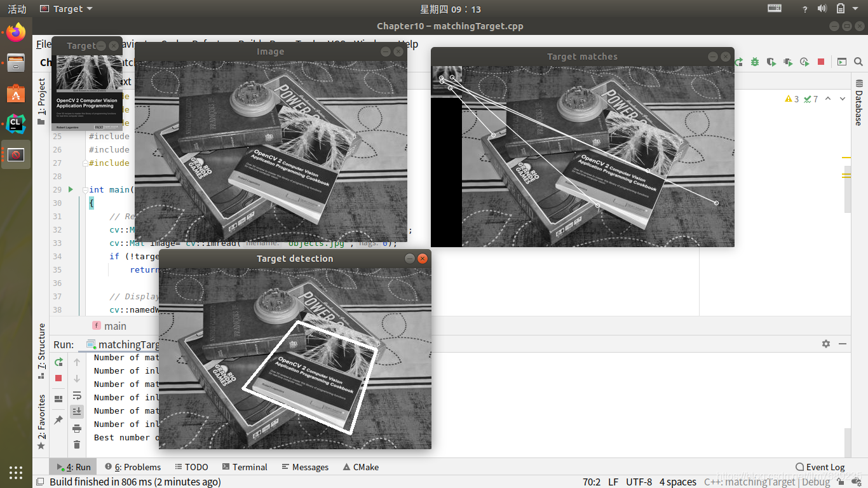Rerun matchingTarget in the Run panel
This screenshot has width=868, height=488.
(x=58, y=362)
